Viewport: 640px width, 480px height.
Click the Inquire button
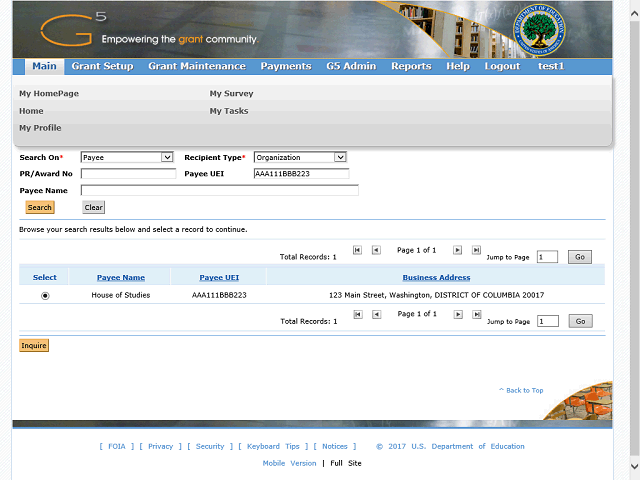34,345
